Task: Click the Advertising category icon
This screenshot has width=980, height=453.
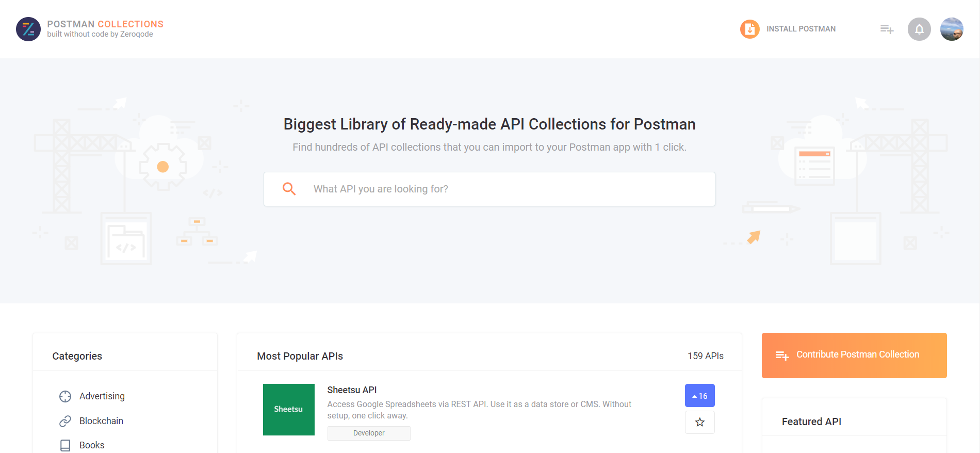Action: [x=65, y=396]
